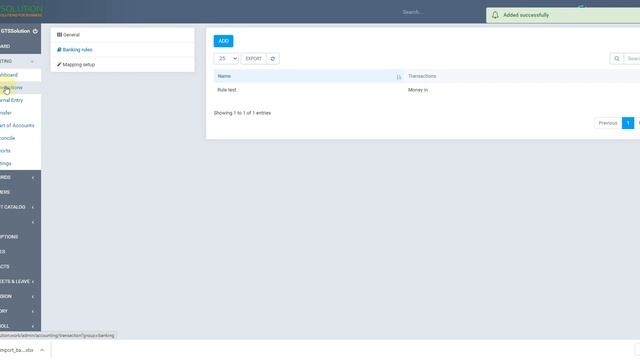Expand the sidebar section ending in SION

tap(33, 297)
